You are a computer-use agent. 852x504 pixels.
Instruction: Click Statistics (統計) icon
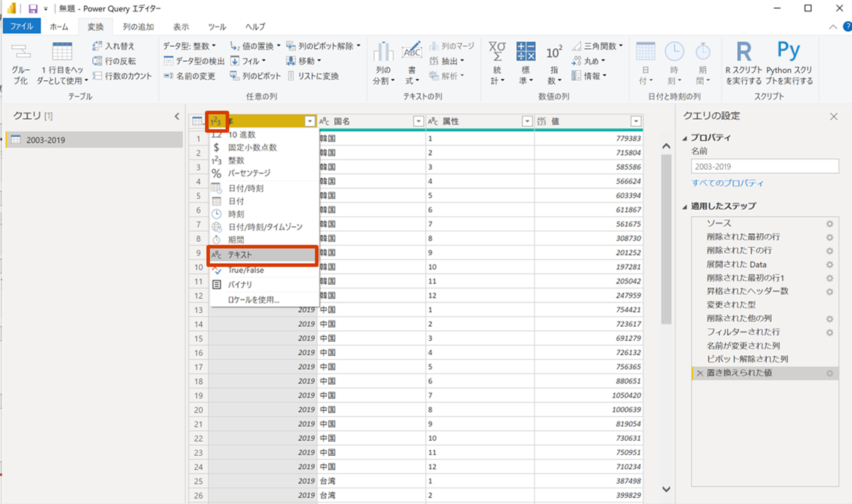[497, 51]
